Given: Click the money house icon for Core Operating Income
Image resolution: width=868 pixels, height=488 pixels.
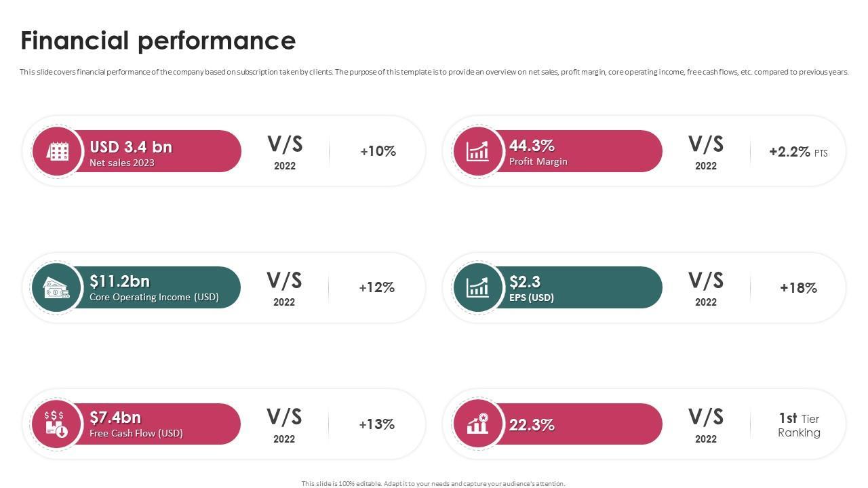Looking at the screenshot, I should tap(56, 288).
